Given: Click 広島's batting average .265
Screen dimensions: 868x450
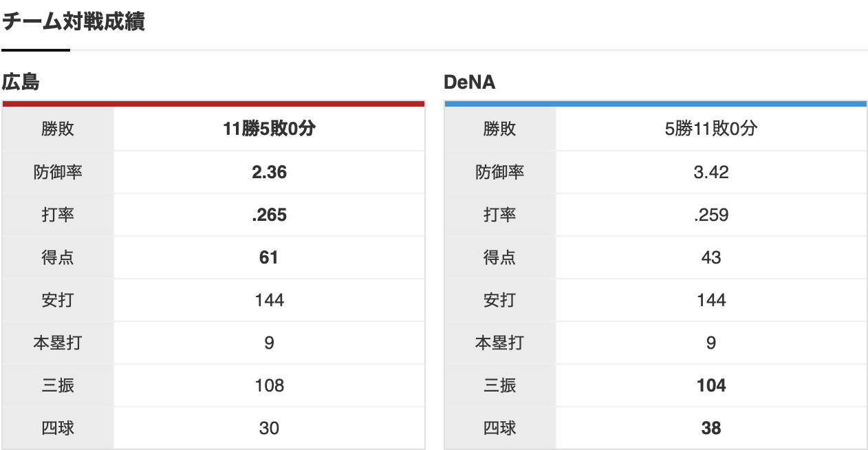Looking at the screenshot, I should coord(269,215).
